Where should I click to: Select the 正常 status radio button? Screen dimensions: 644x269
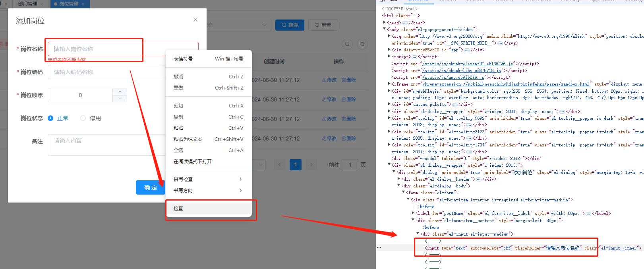click(50, 118)
